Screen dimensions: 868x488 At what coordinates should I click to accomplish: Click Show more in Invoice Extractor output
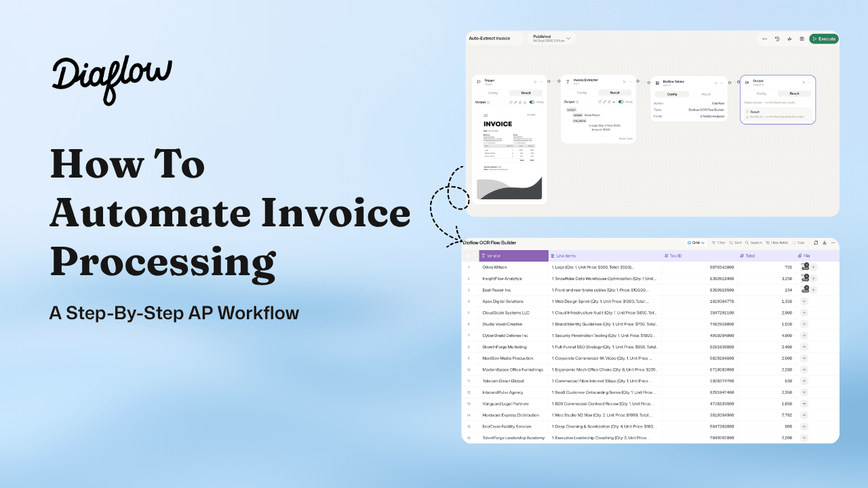click(x=625, y=138)
